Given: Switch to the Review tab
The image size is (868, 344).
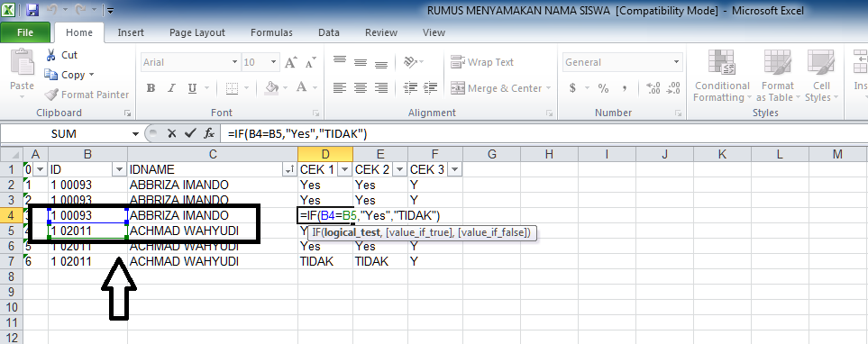Looking at the screenshot, I should tap(381, 32).
